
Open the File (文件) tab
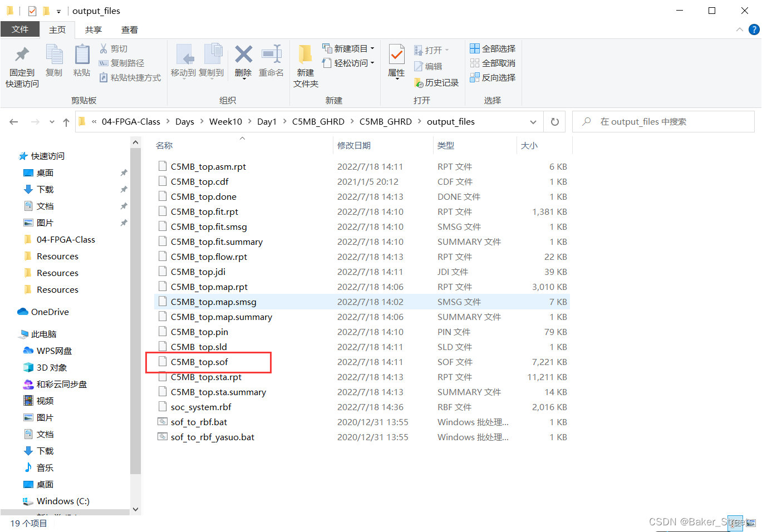tap(20, 29)
